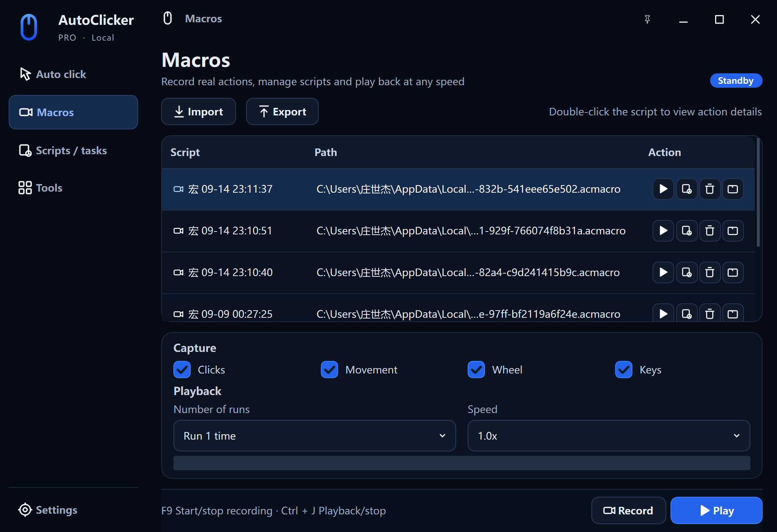Click the playback progress bar
The width and height of the screenshot is (777, 532).
point(462,463)
